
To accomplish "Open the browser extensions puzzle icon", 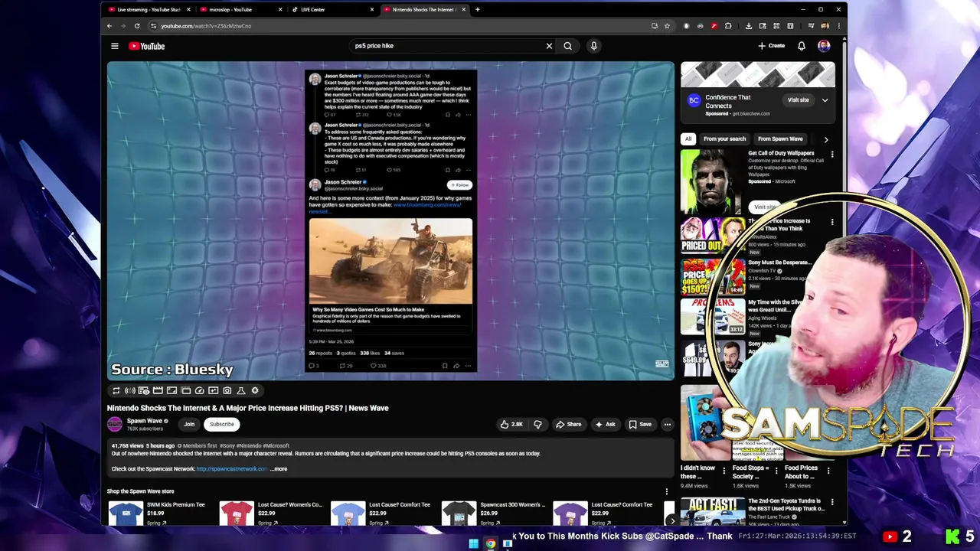I will click(x=728, y=26).
